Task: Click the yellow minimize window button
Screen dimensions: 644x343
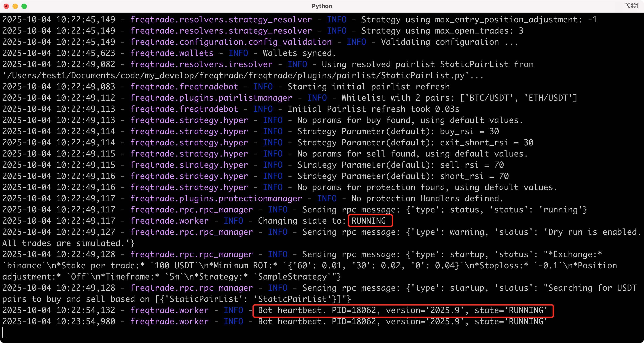Action: [15, 6]
